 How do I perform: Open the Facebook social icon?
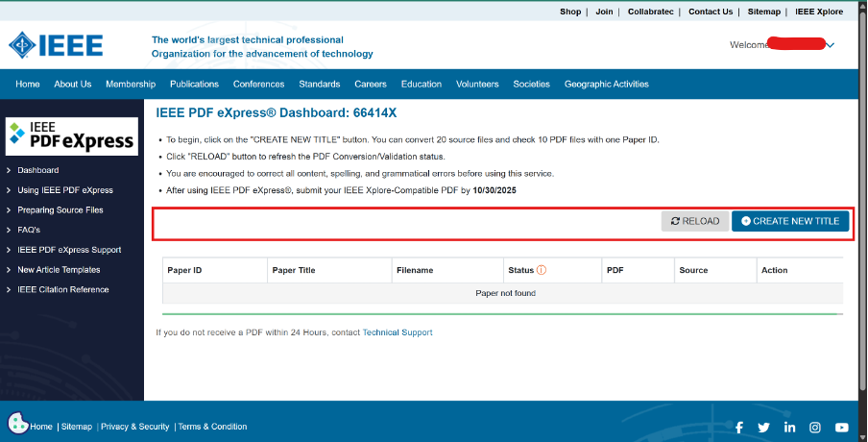(x=739, y=427)
